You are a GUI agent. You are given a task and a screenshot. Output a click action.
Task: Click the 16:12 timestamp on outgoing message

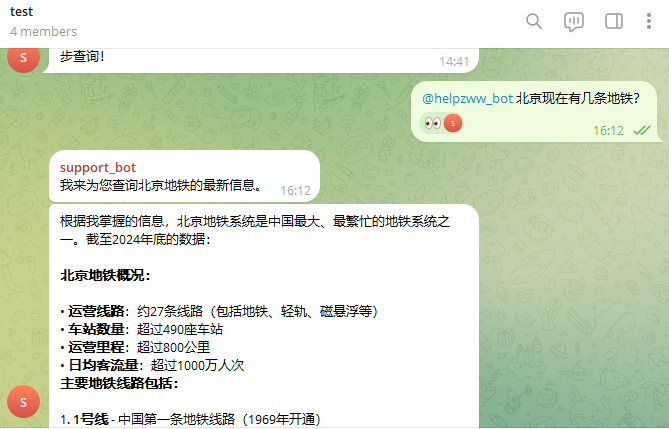[608, 130]
